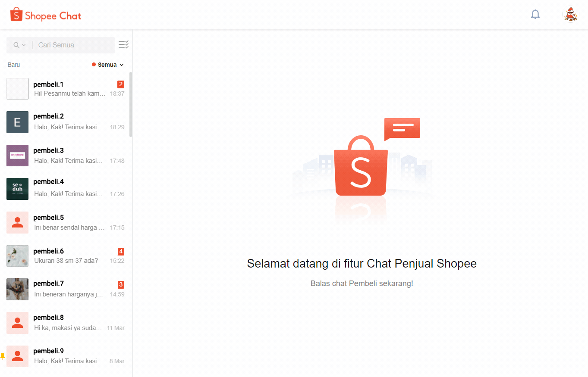Click the yellow pin icon on pembeli.9
588x377 pixels.
click(x=2, y=356)
